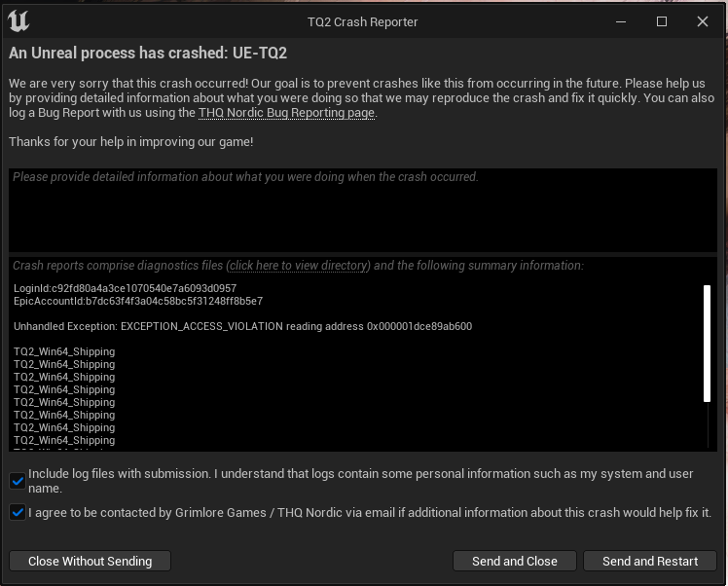Toggle the agree to be contacted checkbox

(18, 512)
